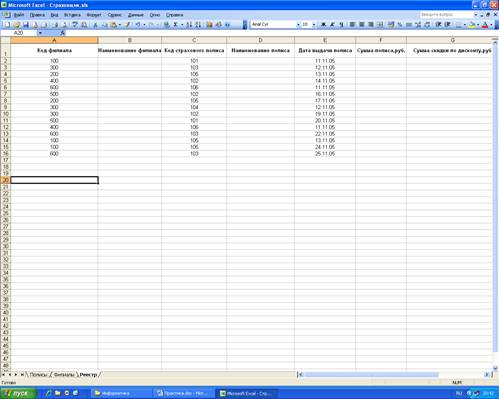Image resolution: width=499 pixels, height=399 pixels.
Task: Click the horizontal scrollbar thumb
Action: tap(371, 375)
